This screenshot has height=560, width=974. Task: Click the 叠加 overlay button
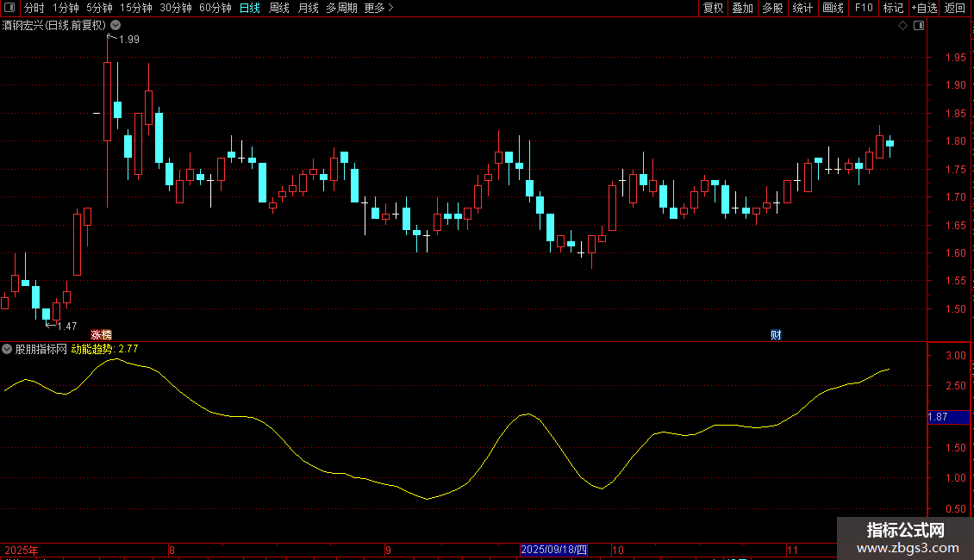[x=742, y=8]
